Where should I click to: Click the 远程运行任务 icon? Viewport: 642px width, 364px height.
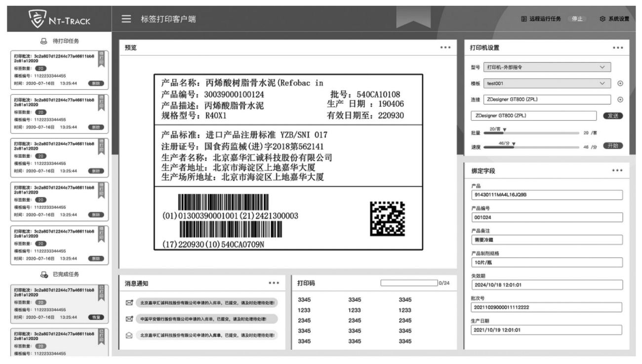523,19
